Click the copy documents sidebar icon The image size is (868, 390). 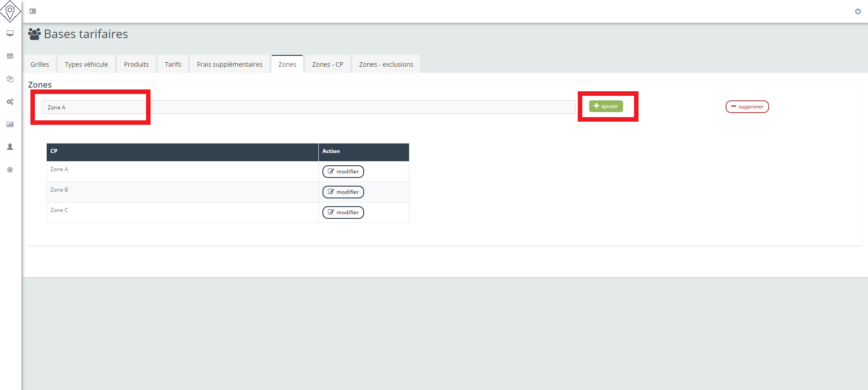coord(10,79)
